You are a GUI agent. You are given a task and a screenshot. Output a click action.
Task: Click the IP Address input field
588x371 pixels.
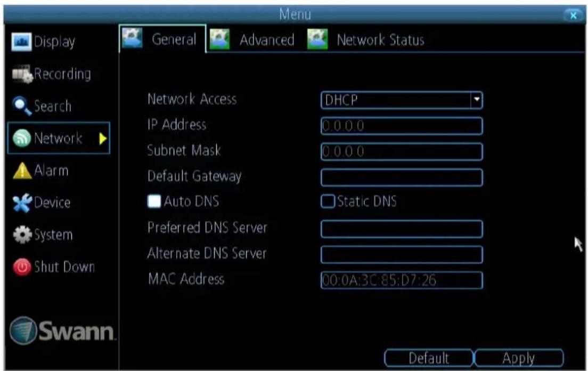402,126
